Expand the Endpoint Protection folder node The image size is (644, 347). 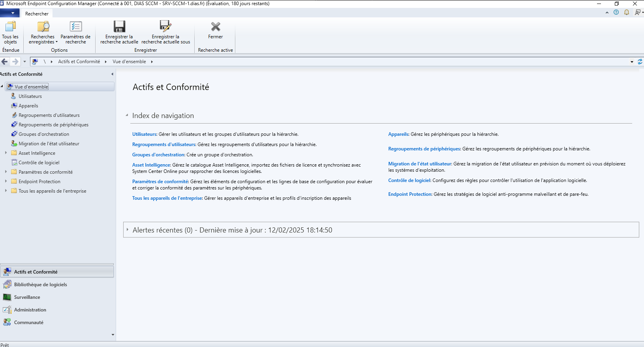pyautogui.click(x=6, y=181)
